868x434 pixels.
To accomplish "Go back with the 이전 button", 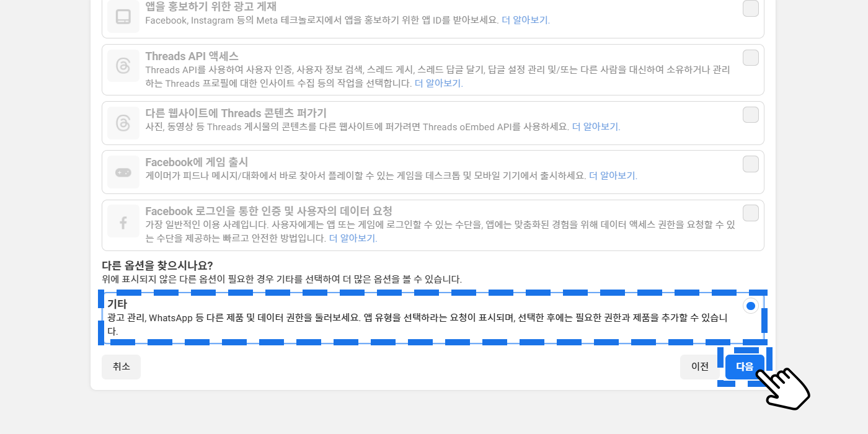I will 700,366.
